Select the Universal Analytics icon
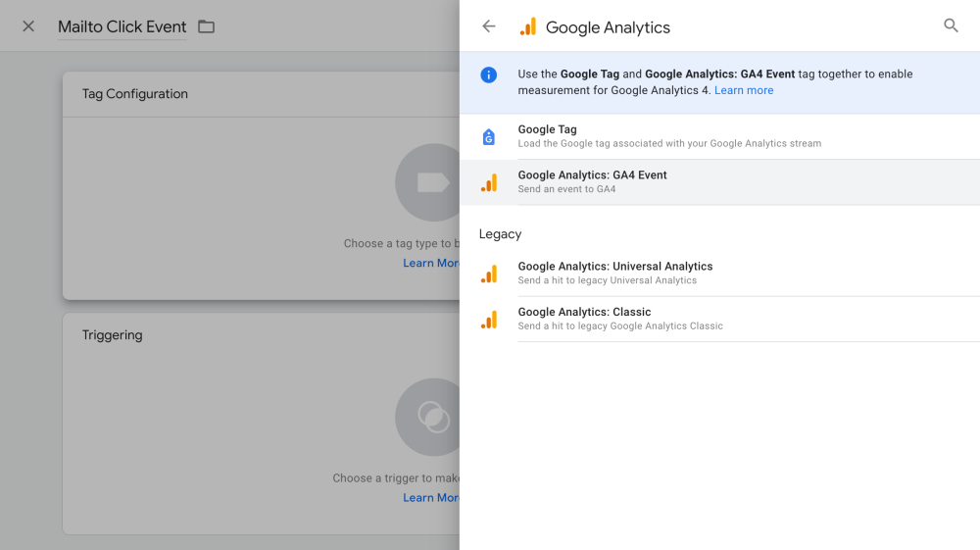The width and height of the screenshot is (980, 550). pos(489,274)
